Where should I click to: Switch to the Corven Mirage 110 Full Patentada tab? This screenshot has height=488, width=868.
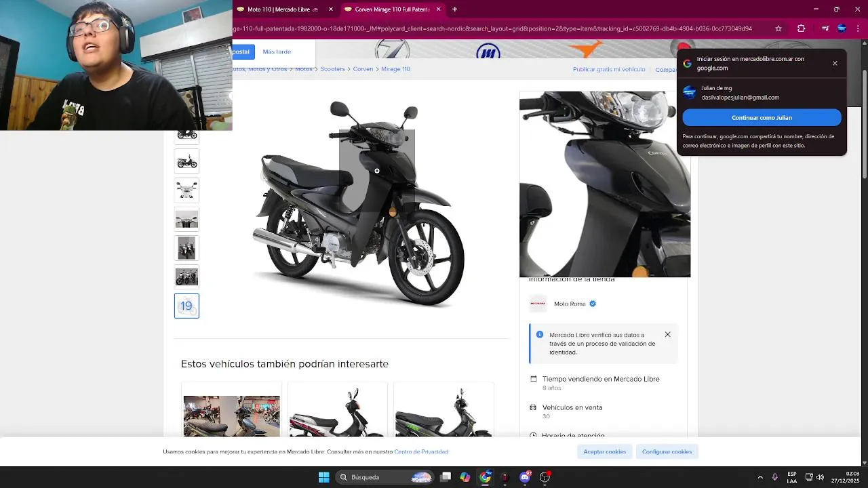[x=392, y=9]
